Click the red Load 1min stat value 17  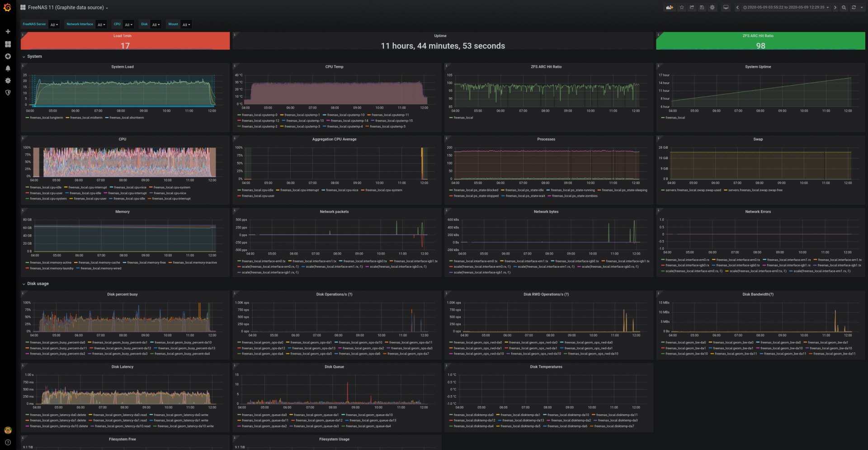pyautogui.click(x=125, y=46)
